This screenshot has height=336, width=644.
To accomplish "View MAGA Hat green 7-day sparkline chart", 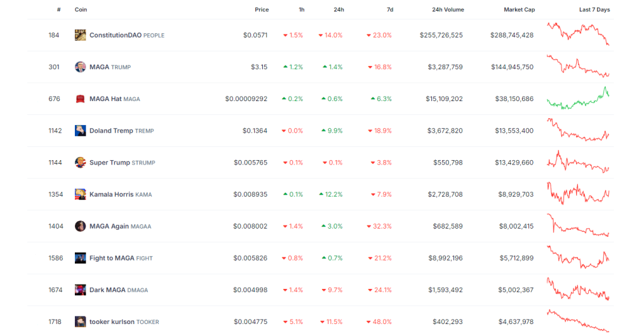I will pos(578,98).
